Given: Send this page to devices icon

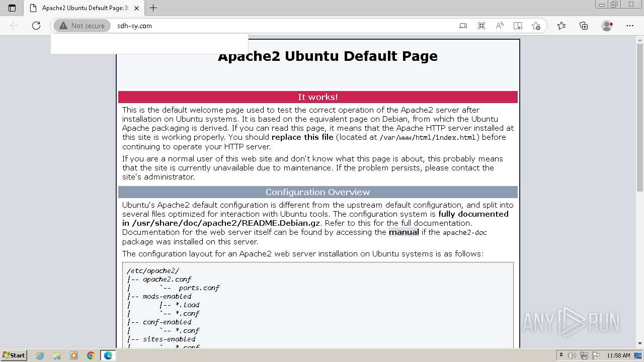Looking at the screenshot, I should [463, 26].
